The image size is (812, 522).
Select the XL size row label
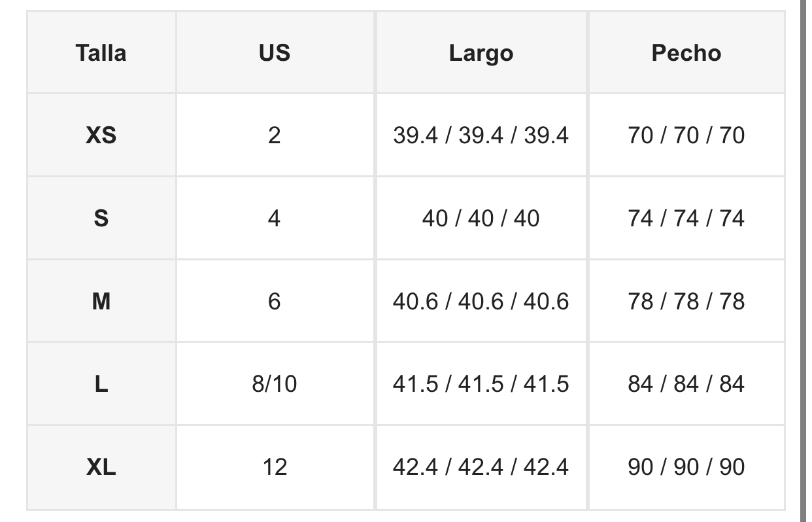pos(101,466)
